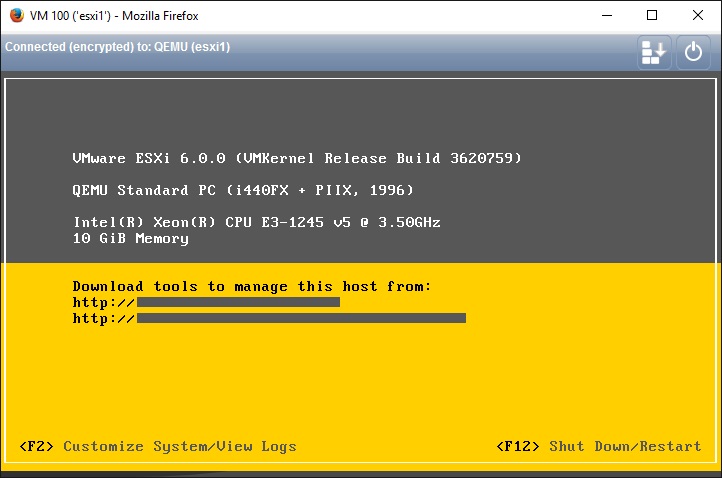Click the F2 Customize System/View Logs label

pos(157,446)
